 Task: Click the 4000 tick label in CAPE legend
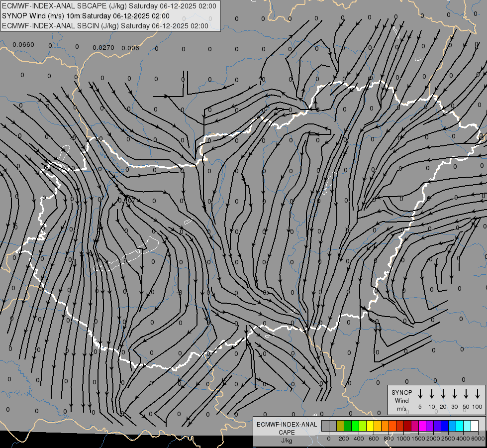(463, 439)
